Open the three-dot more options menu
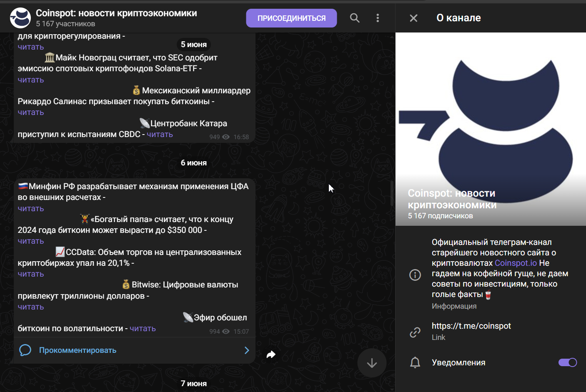The height and width of the screenshot is (392, 586). click(378, 18)
